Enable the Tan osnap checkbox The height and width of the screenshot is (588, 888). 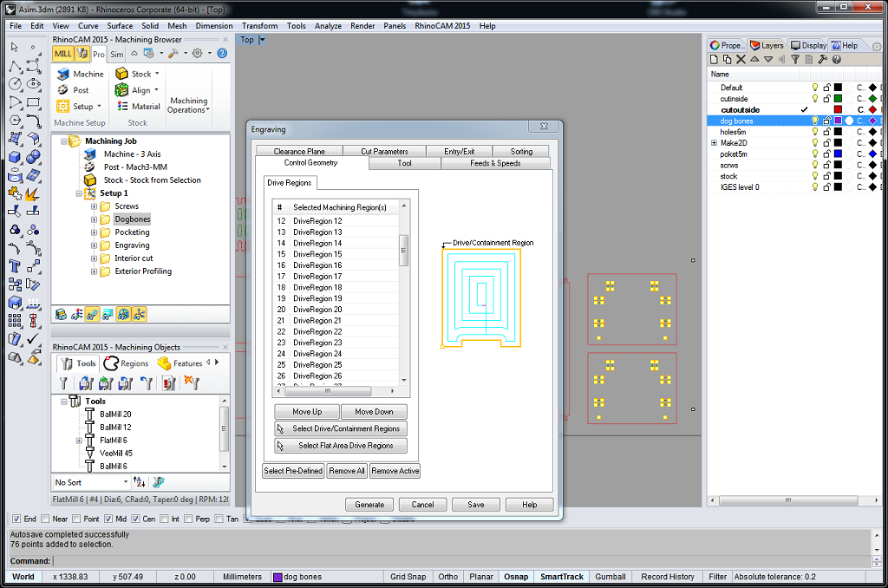coord(219,519)
